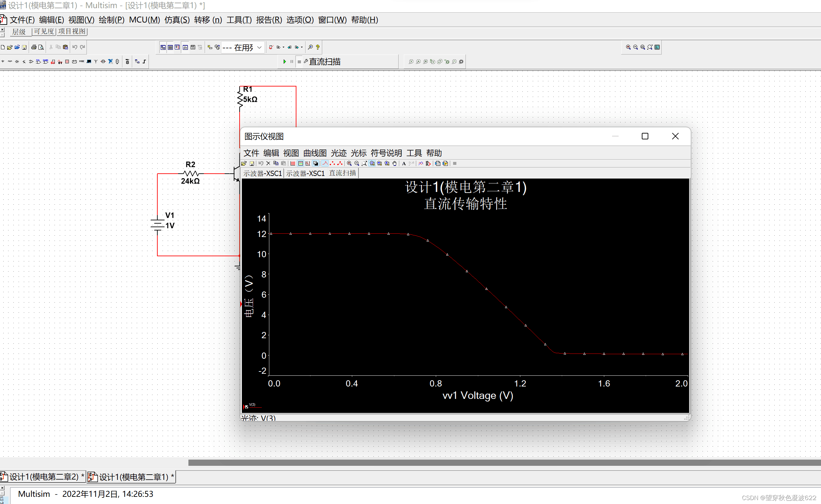This screenshot has height=504, width=821.
Task: Click the horizontal scrollbar of the schematic
Action: coord(500,462)
